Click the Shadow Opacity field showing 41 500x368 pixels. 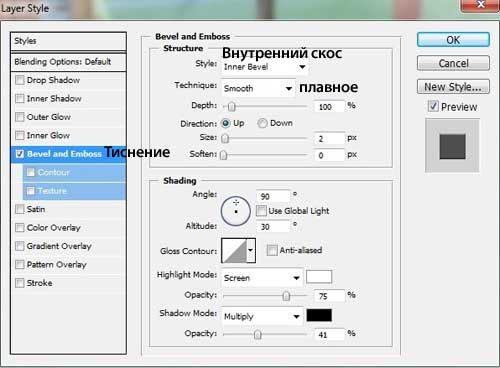329,334
